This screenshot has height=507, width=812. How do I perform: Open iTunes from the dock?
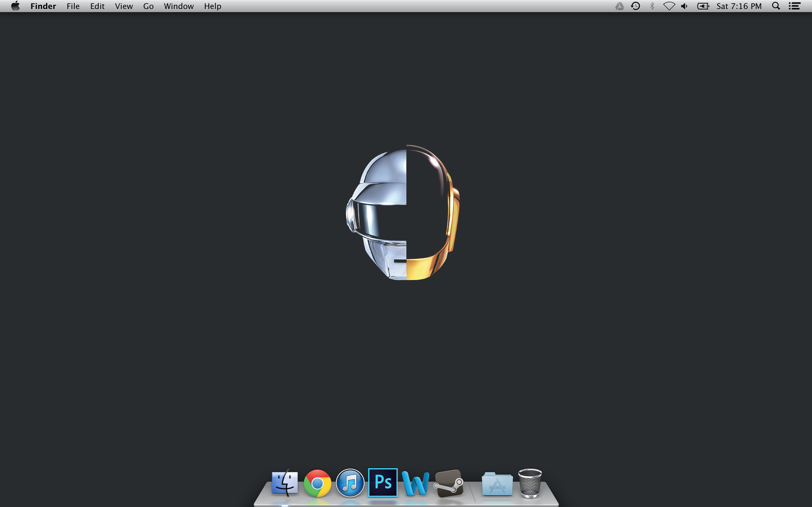coord(350,483)
